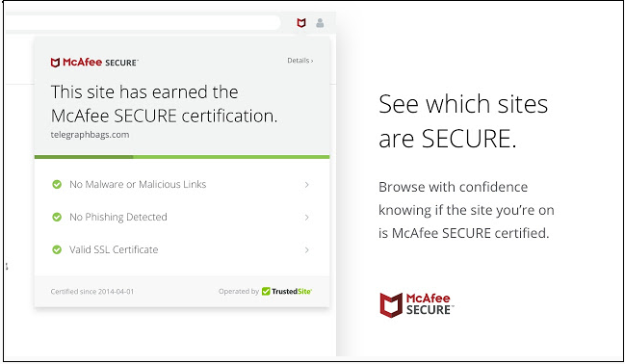Click the No Phishing Detected label

tap(118, 217)
